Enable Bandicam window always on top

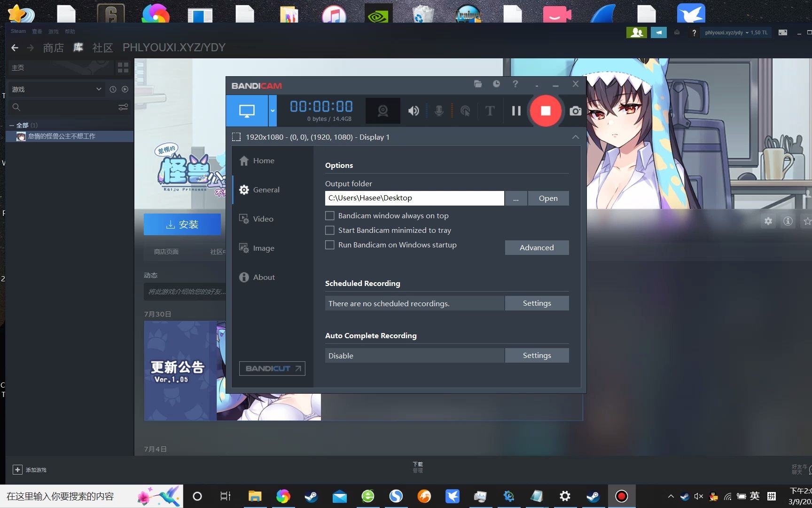(x=330, y=216)
